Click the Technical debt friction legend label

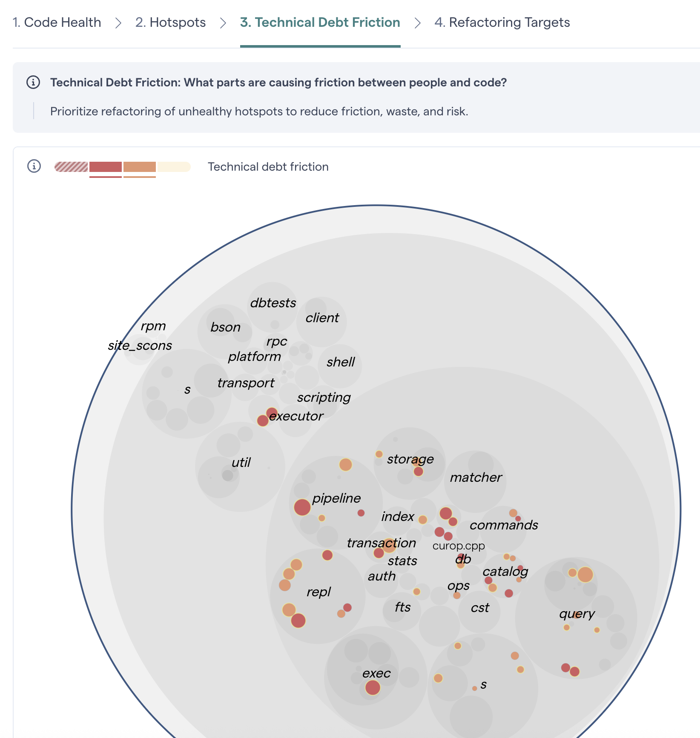tap(268, 166)
